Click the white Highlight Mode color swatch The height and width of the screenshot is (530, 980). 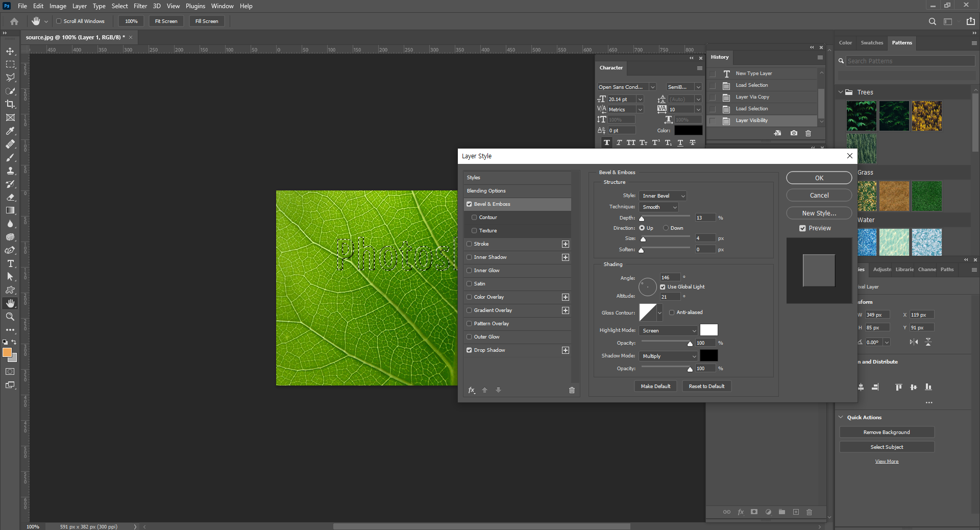(709, 330)
